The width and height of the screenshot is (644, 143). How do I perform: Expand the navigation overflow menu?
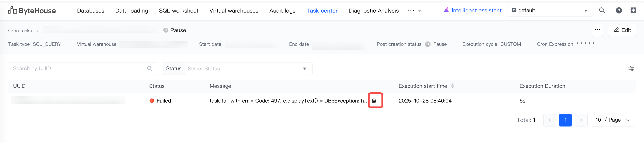[x=414, y=11]
